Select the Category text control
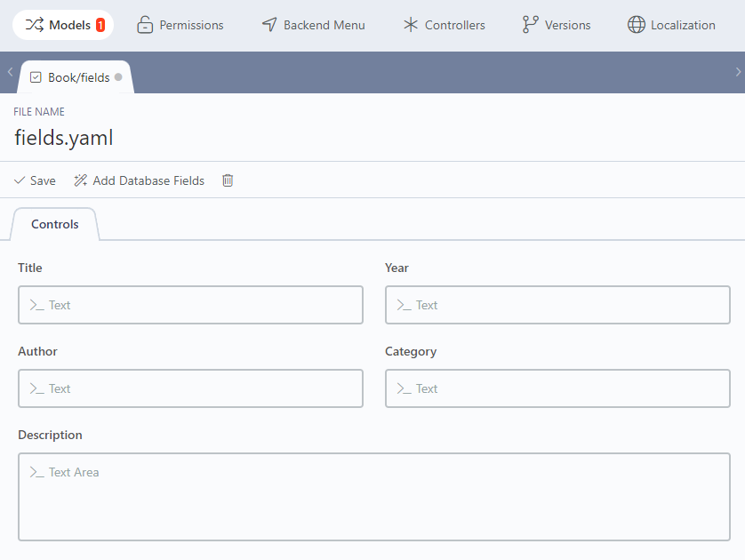The width and height of the screenshot is (745, 560). pos(557,388)
